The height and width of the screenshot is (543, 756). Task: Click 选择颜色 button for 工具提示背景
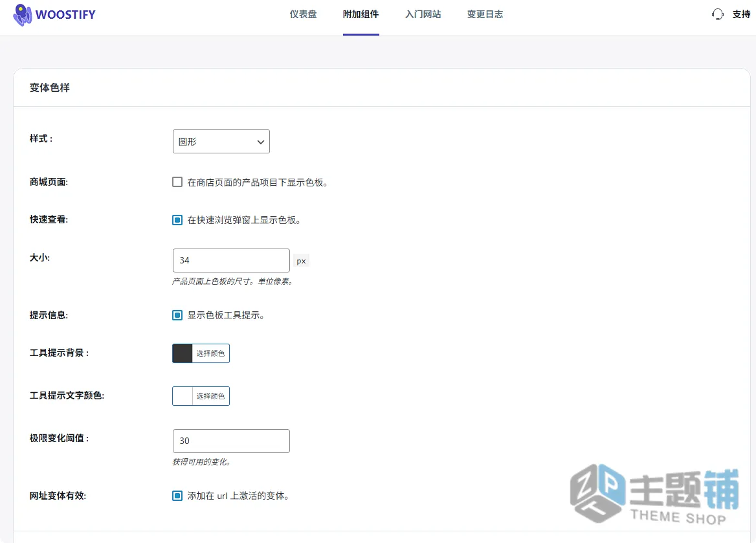click(211, 353)
